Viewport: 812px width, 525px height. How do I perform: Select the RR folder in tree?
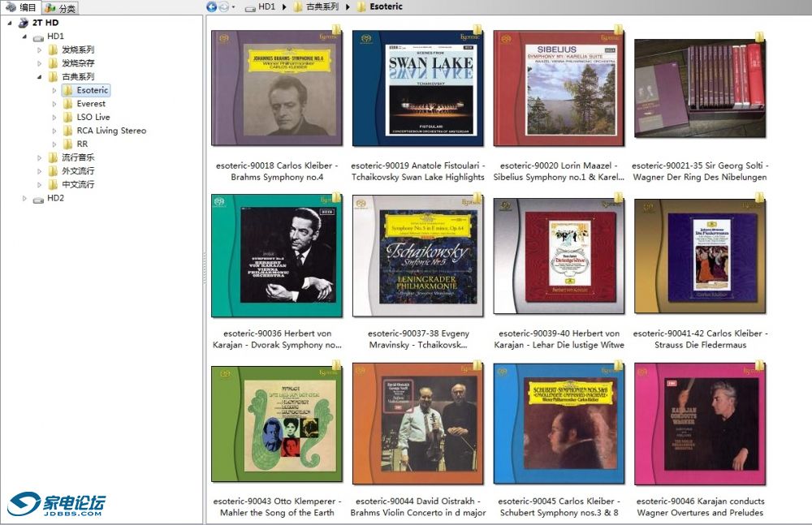coord(82,144)
